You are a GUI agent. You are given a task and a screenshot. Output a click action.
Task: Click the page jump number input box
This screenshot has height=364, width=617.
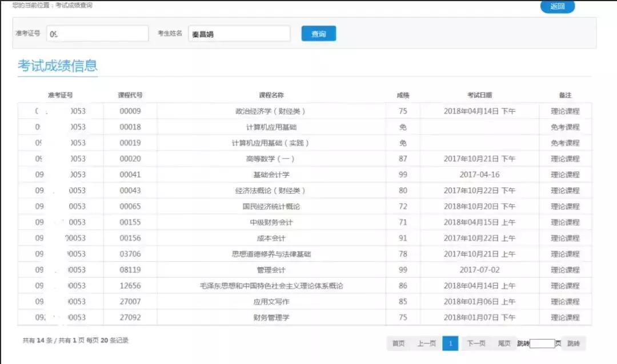pos(542,343)
